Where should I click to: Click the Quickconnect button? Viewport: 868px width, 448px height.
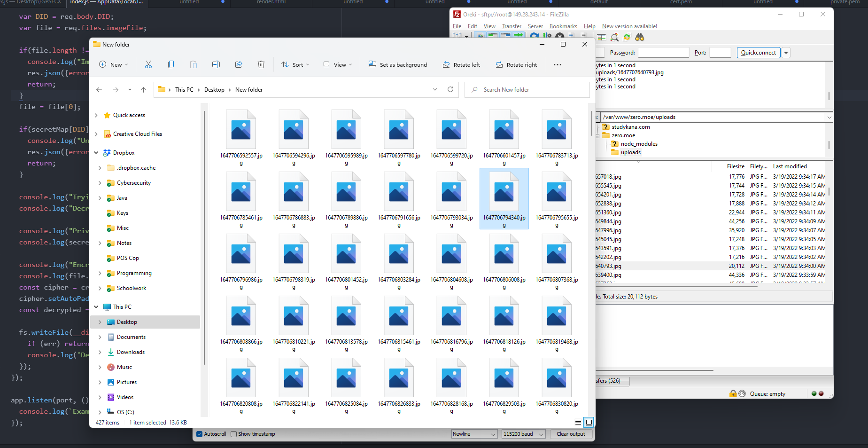click(759, 53)
